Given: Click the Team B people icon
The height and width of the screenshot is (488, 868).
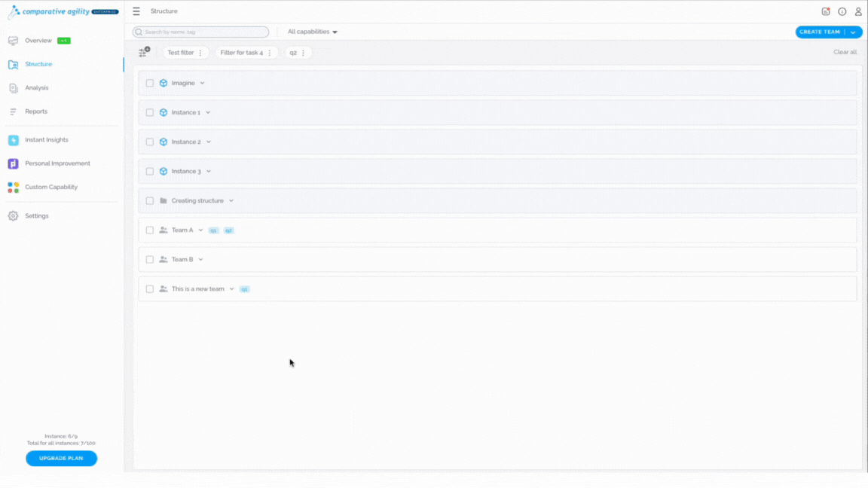Looking at the screenshot, I should [x=164, y=259].
